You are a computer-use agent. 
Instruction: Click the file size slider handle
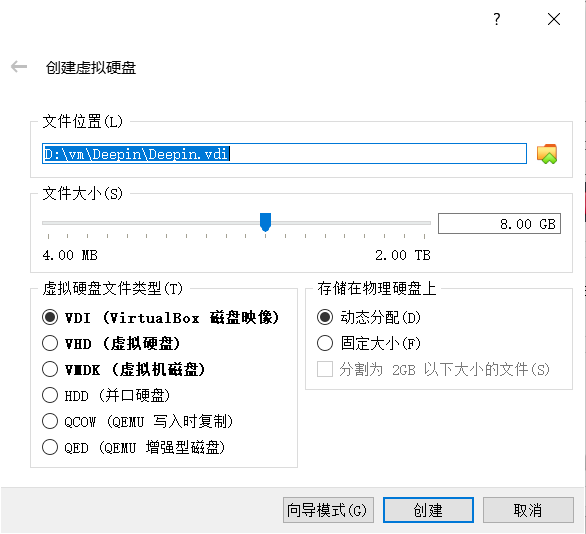pyautogui.click(x=265, y=222)
